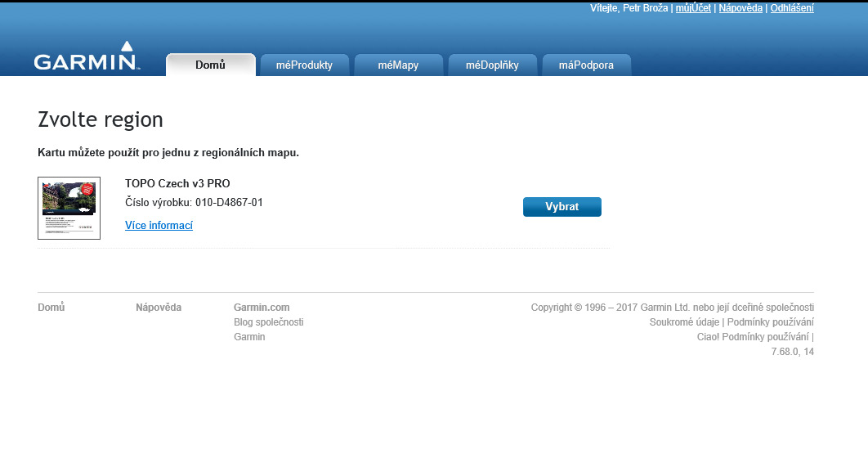Click the "Vítejte, Petr Broža" greeting
This screenshot has width=868, height=472.
[x=629, y=8]
